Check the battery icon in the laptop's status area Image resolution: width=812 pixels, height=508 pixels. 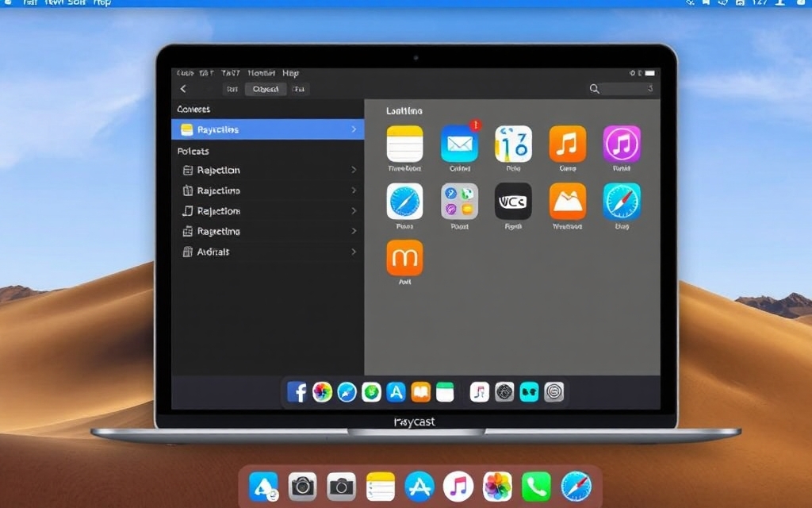click(650, 73)
